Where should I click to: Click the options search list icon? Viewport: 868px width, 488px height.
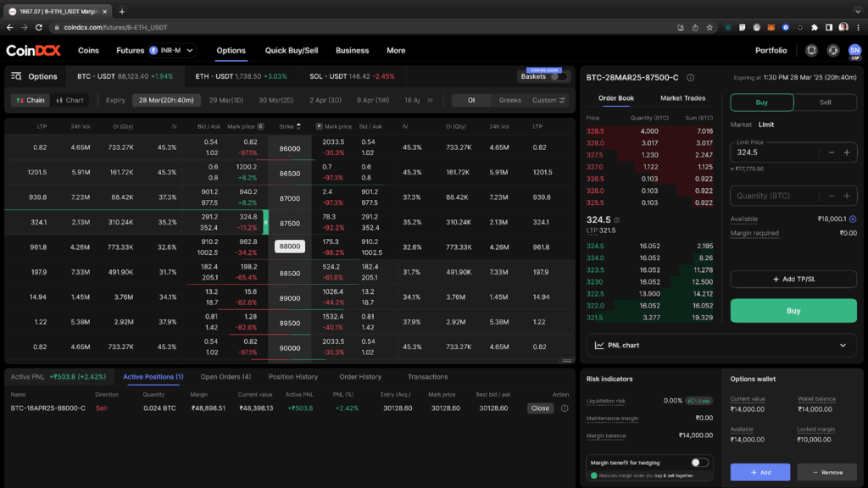[x=16, y=76]
